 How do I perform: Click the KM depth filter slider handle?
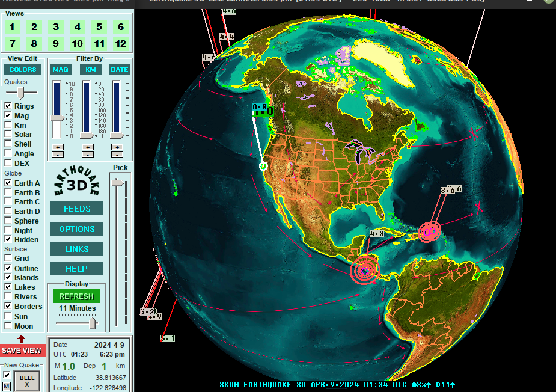[x=87, y=135]
